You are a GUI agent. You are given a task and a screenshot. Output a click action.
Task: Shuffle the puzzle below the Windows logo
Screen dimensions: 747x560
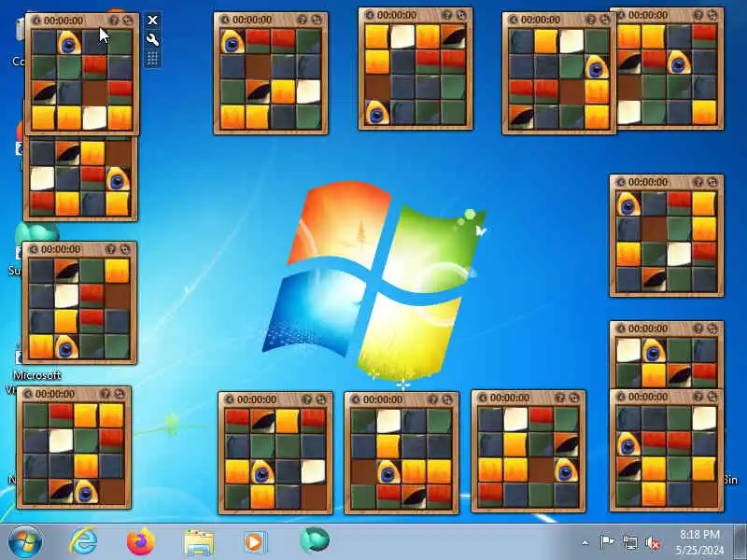[x=447, y=399]
